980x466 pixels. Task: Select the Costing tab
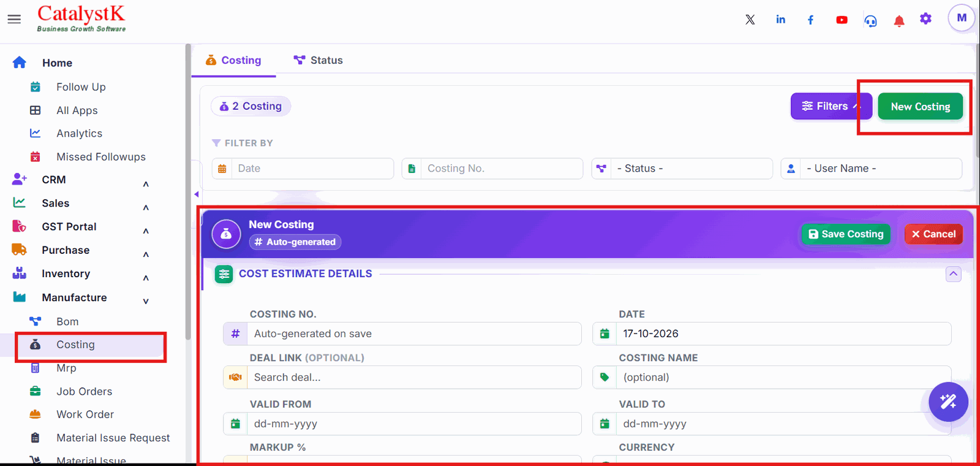pos(233,60)
